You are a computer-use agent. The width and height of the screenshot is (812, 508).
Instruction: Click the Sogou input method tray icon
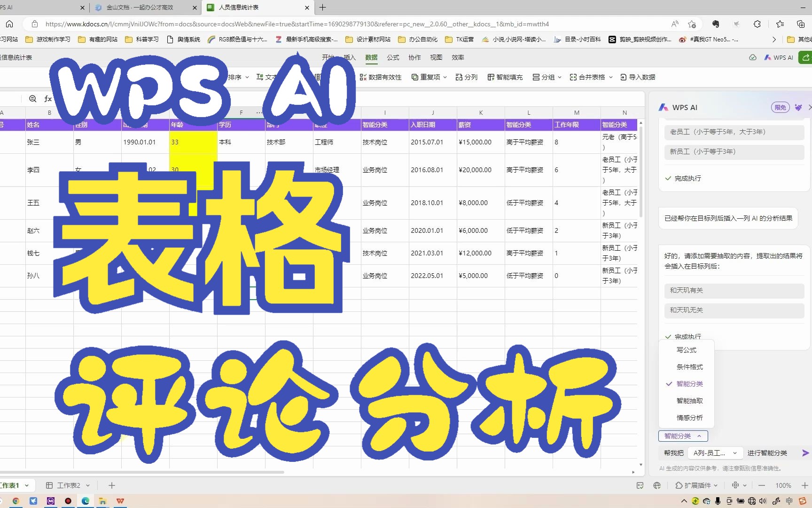(803, 501)
